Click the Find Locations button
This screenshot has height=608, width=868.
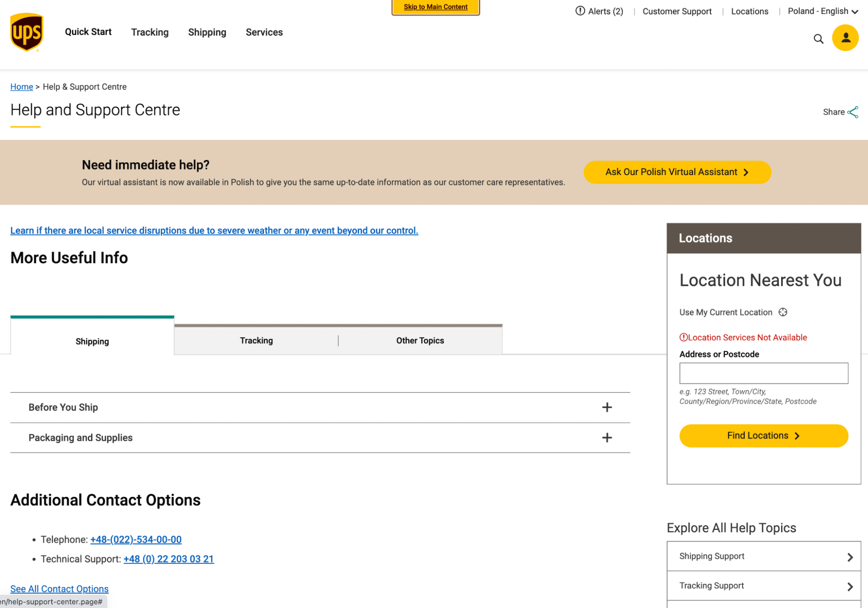click(763, 436)
